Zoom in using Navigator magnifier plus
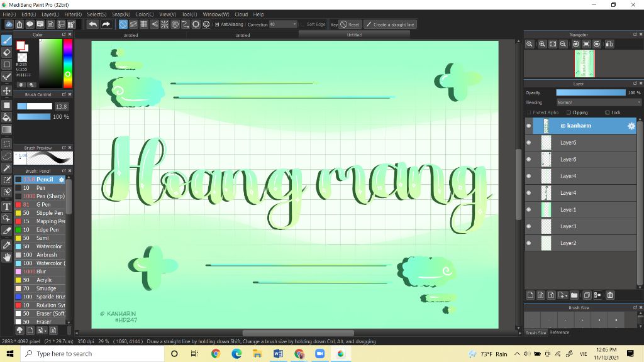The width and height of the screenshot is (644, 362). pyautogui.click(x=542, y=44)
